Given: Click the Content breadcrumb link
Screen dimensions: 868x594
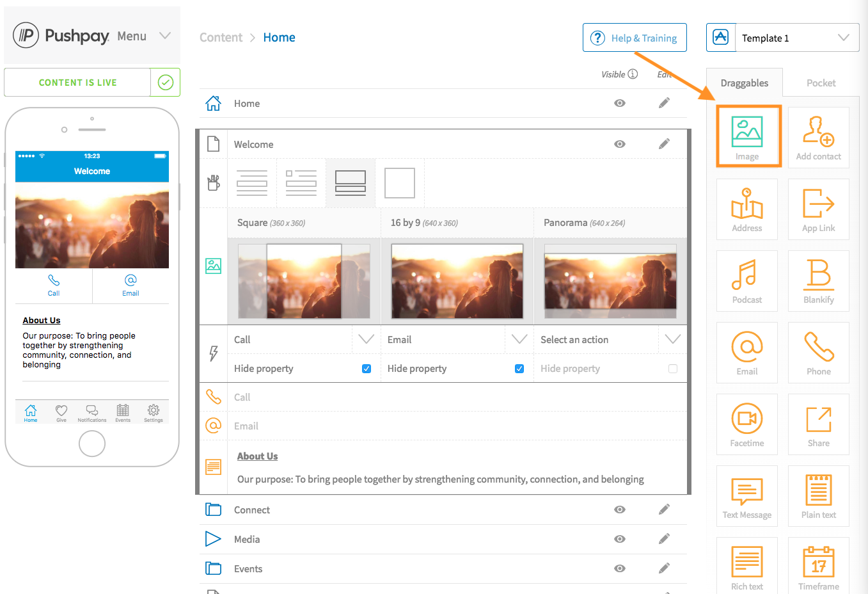Looking at the screenshot, I should click(221, 37).
